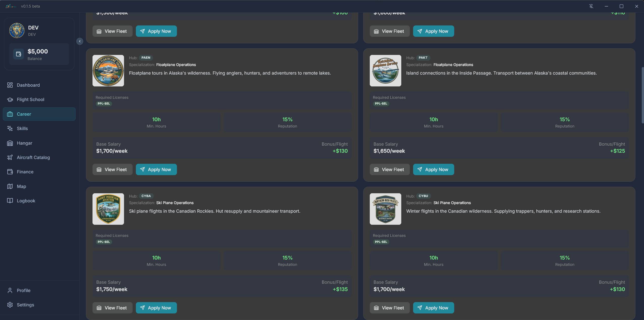Click the Logbook open-book icon
The height and width of the screenshot is (320, 644).
click(x=10, y=201)
